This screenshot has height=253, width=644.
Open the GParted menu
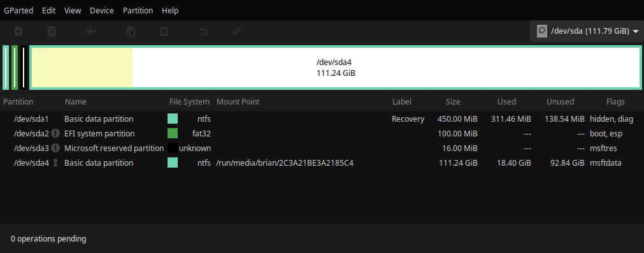[18, 11]
